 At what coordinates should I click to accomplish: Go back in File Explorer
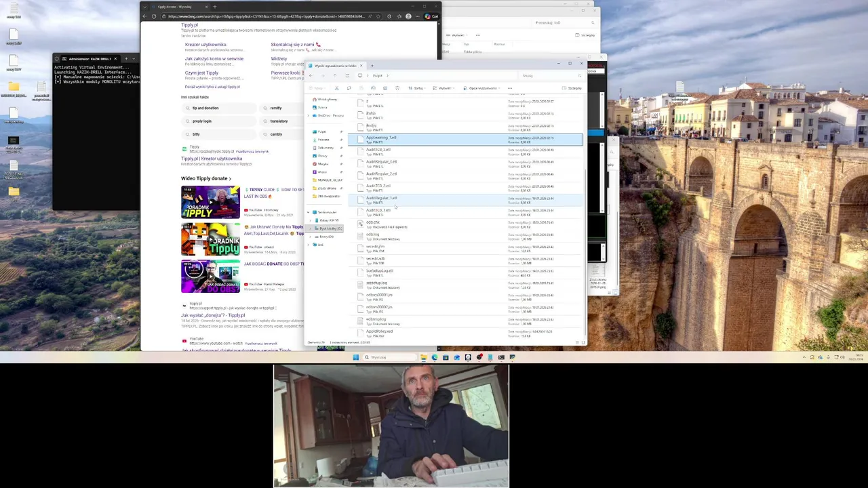coord(311,75)
